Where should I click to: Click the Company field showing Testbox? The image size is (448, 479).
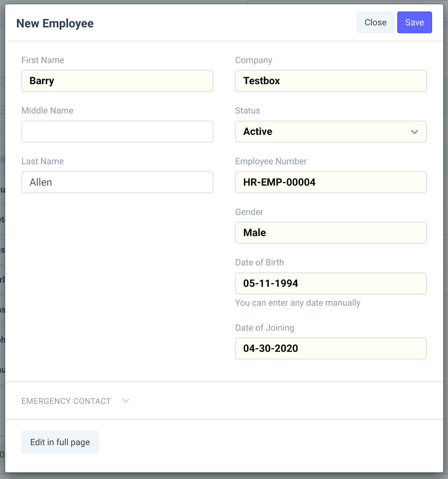(331, 81)
